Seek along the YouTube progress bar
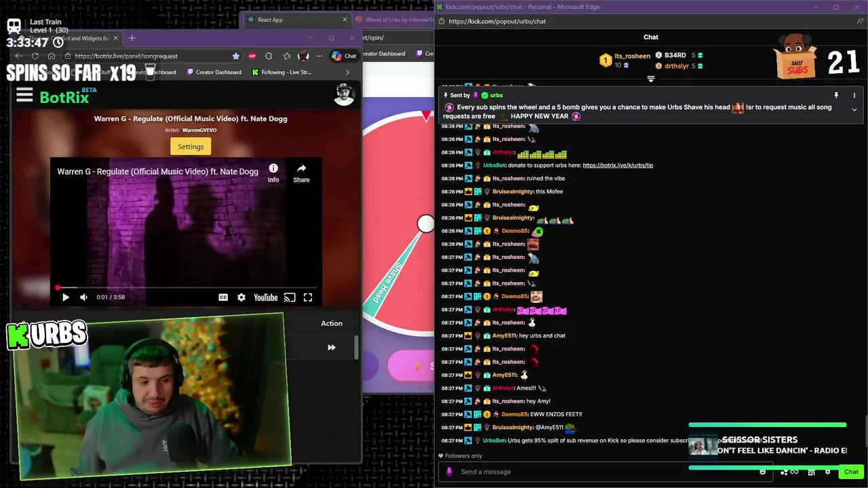Screen dimensions: 868x488 (x=186, y=288)
